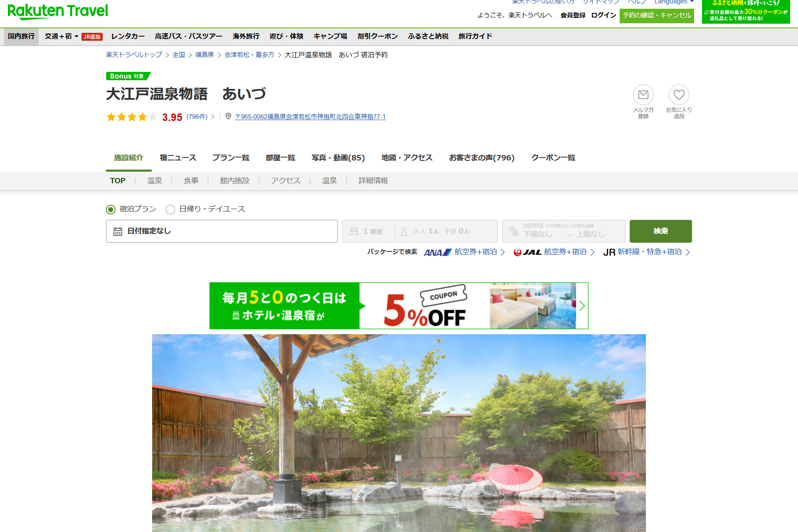798x532 pixels.
Task: Select the ANA flight-plus-hotel package icon
Action: (x=437, y=252)
